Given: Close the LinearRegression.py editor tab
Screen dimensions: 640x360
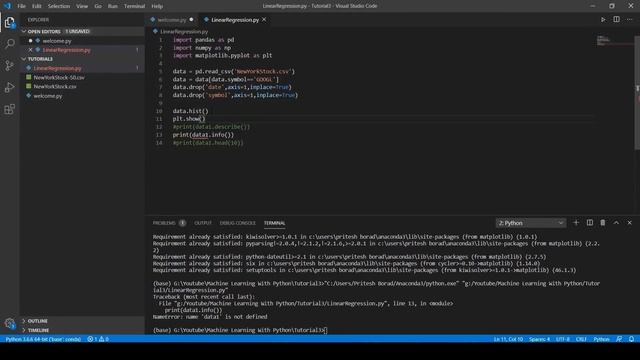Looking at the screenshot, I should tap(264, 20).
